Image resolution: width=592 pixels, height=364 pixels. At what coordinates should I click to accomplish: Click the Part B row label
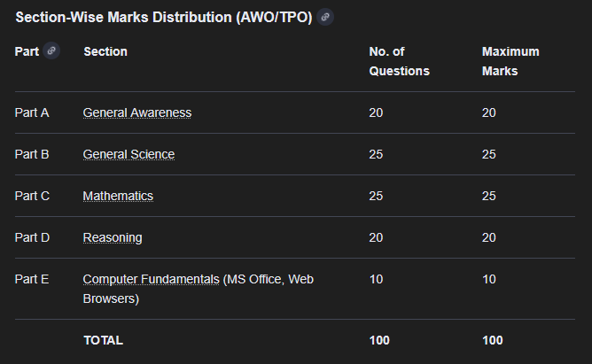[32, 154]
